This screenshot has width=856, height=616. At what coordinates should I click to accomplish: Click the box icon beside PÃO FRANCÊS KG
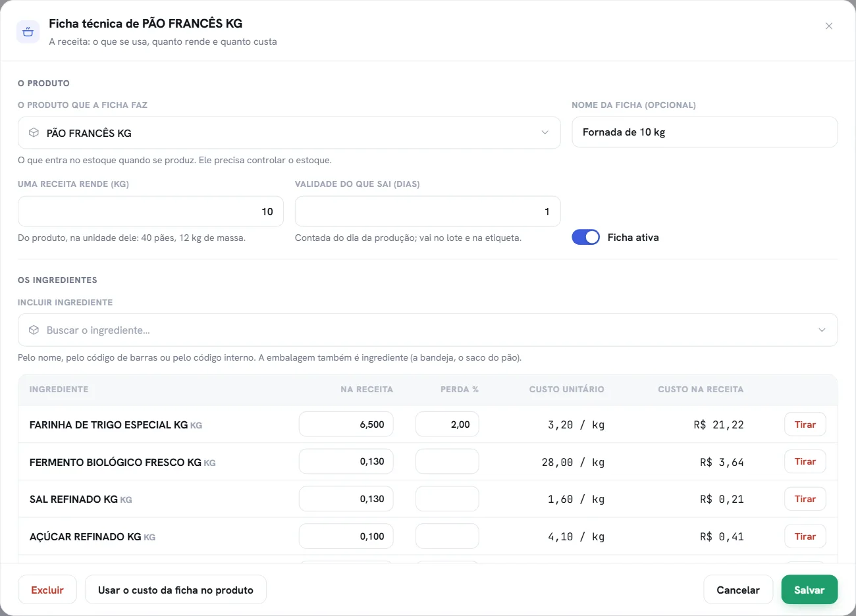pyautogui.click(x=34, y=133)
